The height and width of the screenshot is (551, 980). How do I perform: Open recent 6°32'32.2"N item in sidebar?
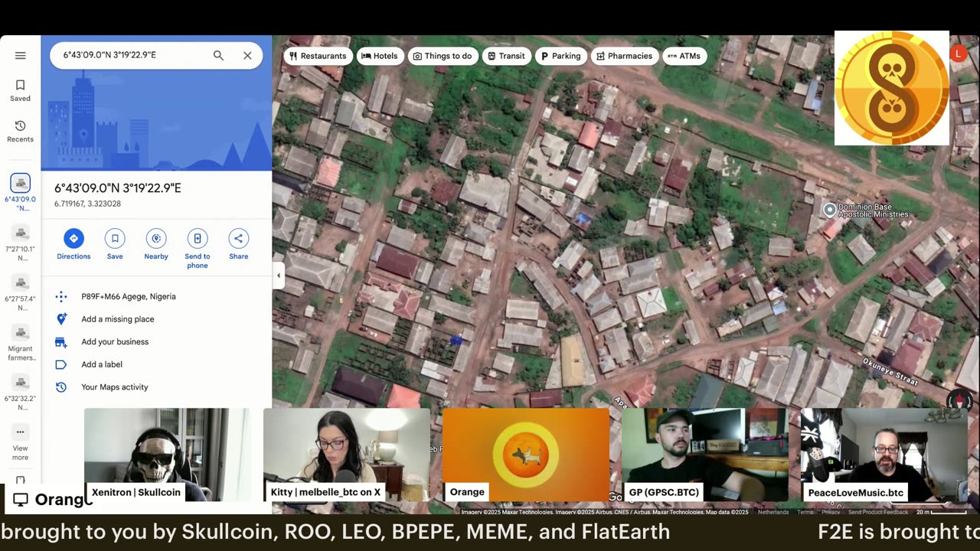click(21, 392)
